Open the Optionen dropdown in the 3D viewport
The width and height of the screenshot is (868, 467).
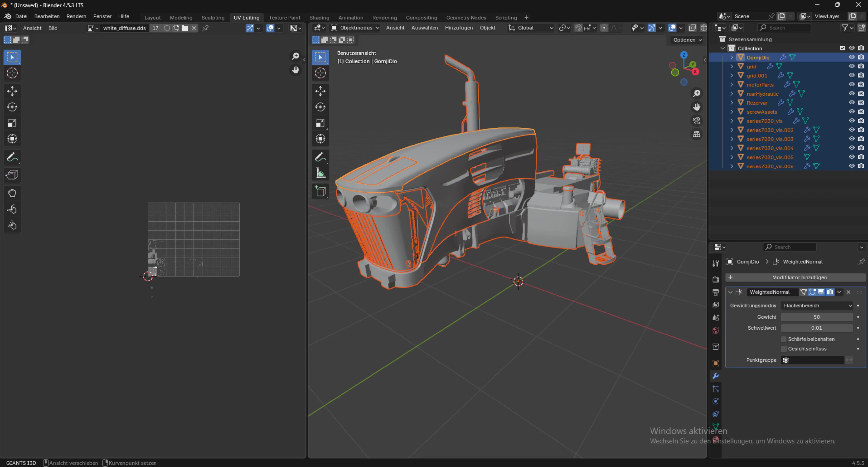[x=687, y=40]
